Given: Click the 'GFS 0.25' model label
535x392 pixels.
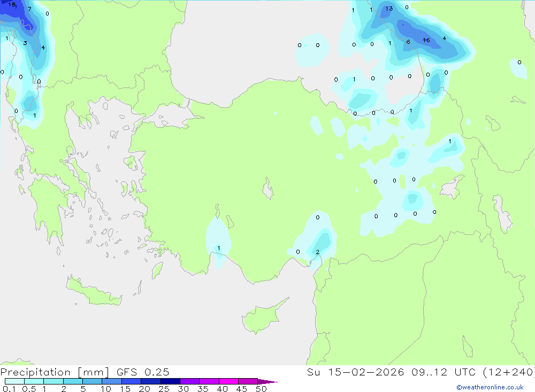Looking at the screenshot, I should [143, 372].
